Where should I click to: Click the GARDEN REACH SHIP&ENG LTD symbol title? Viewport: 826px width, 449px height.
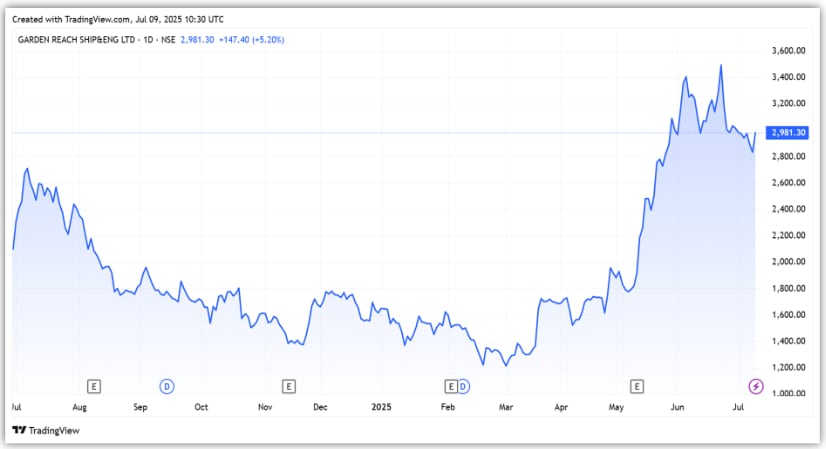click(96, 38)
